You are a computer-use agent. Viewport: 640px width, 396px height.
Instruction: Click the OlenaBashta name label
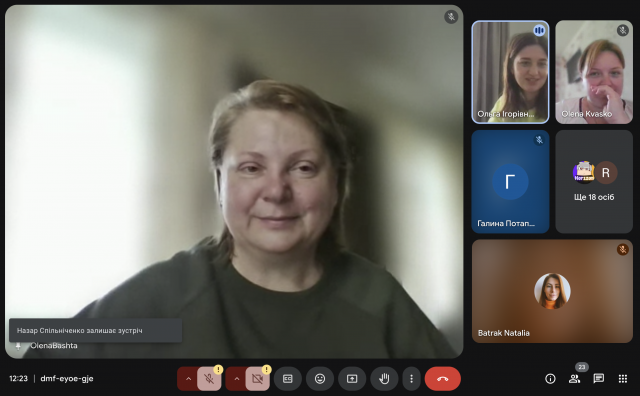coord(53,346)
